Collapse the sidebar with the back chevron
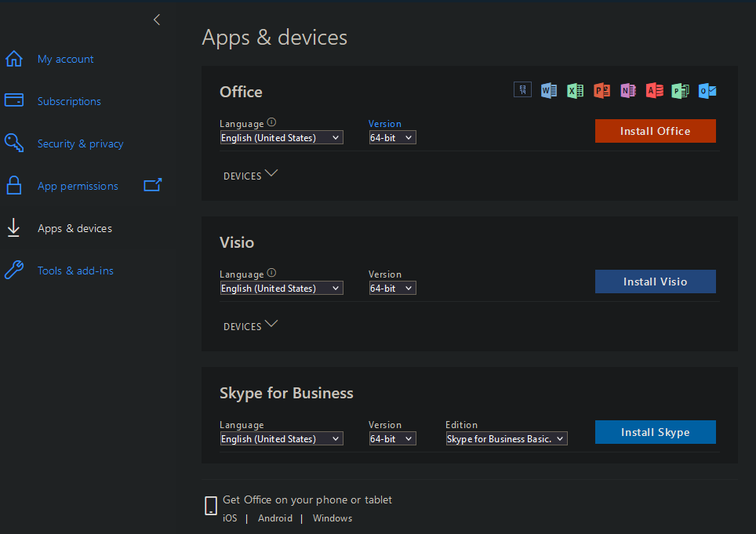The width and height of the screenshot is (756, 534). (157, 20)
